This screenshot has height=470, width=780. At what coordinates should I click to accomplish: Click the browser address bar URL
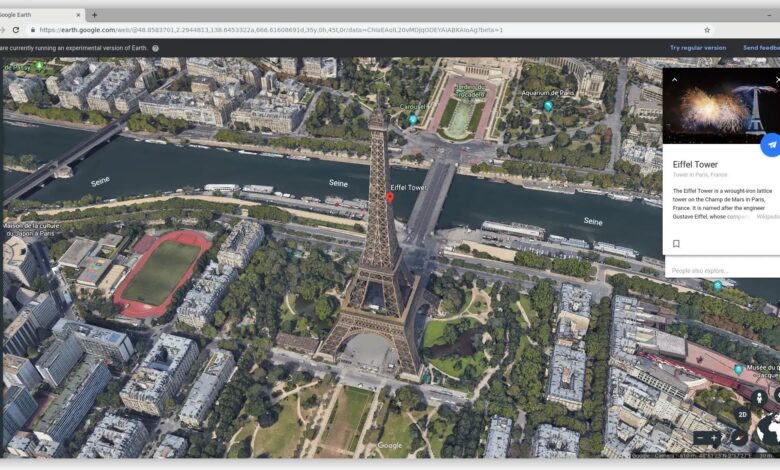[271, 30]
